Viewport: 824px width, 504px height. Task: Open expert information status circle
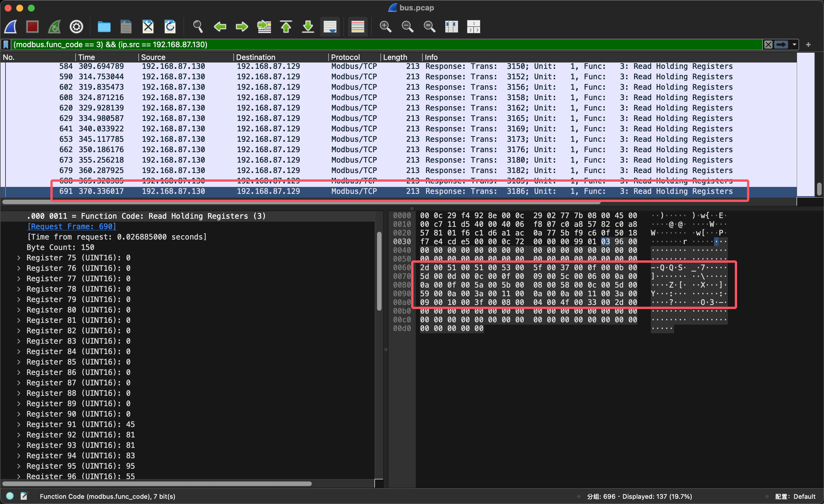[x=10, y=496]
